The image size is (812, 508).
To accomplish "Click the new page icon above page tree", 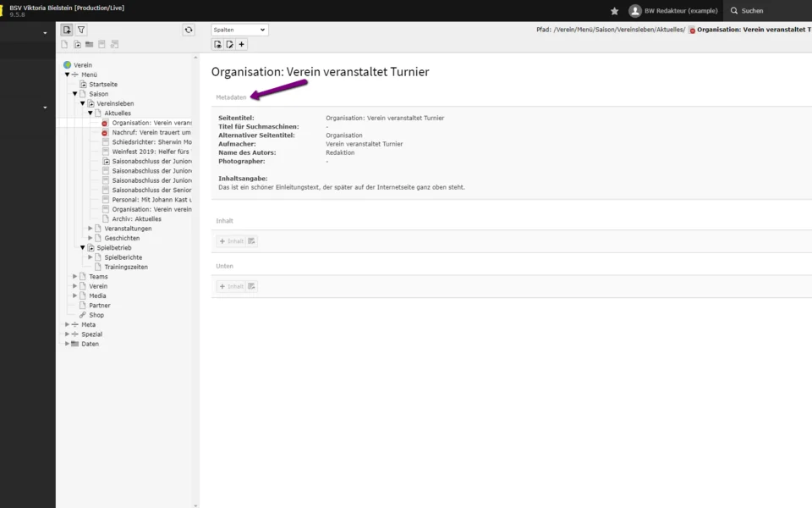I will tap(67, 30).
